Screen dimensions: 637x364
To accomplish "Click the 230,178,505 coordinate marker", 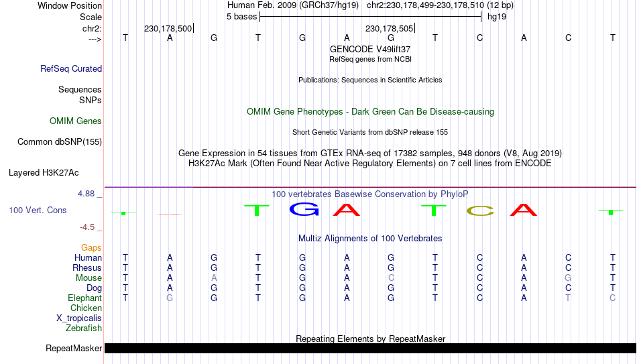I will pos(390,28).
